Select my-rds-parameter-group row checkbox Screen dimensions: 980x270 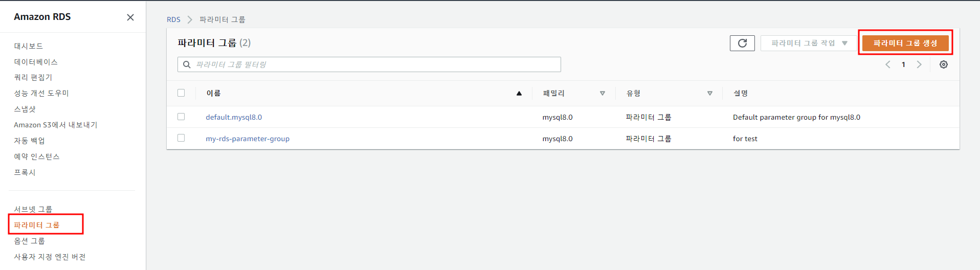coord(181,138)
